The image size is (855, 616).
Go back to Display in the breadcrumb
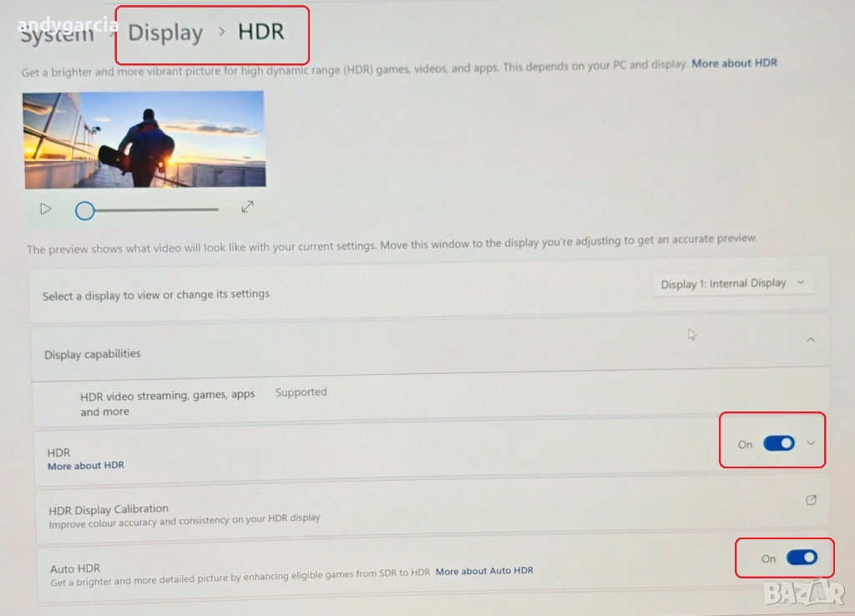pyautogui.click(x=165, y=33)
